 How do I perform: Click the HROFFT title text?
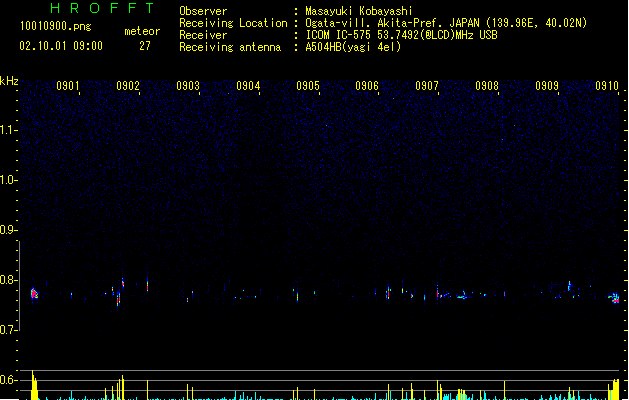point(102,8)
